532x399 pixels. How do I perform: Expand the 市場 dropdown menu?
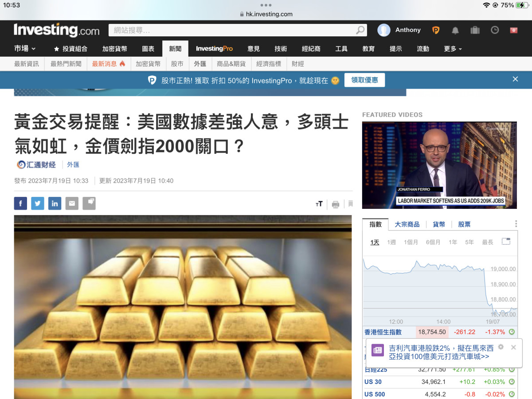pos(25,49)
